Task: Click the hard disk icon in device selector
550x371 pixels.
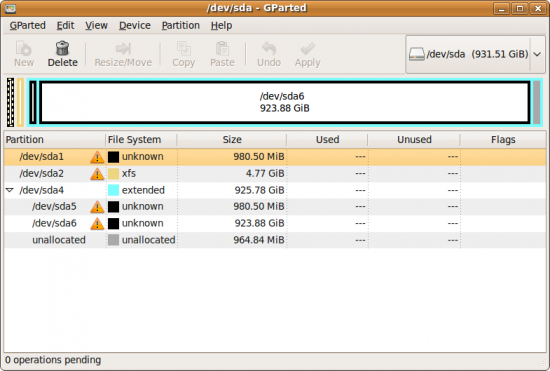Action: [417, 54]
